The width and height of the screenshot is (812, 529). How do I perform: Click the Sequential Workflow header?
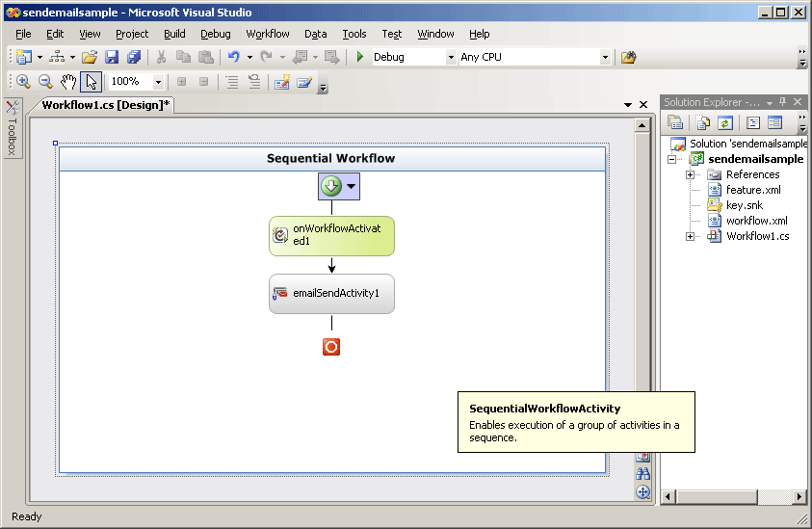pos(331,159)
